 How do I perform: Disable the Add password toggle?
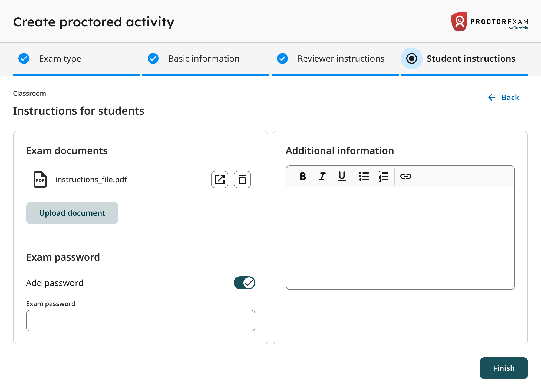tap(244, 283)
